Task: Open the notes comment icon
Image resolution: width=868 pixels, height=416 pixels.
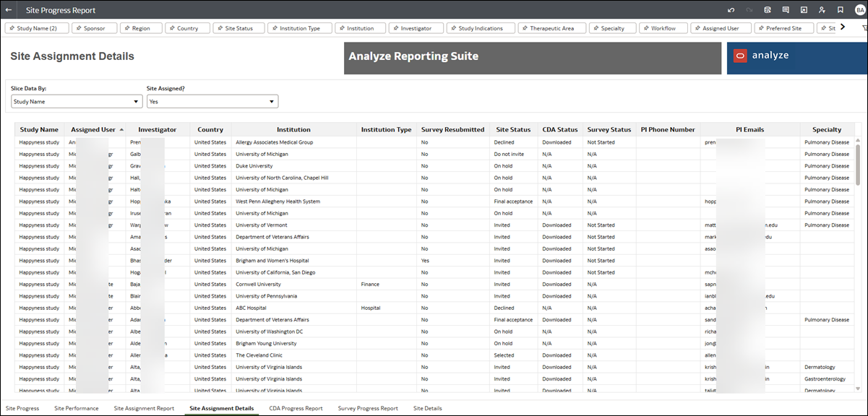Action: [786, 10]
